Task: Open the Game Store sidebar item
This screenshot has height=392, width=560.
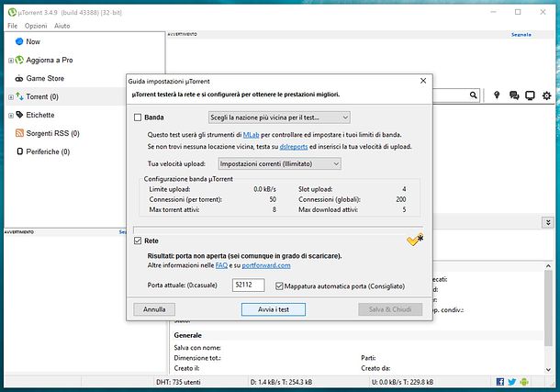Action: click(44, 79)
